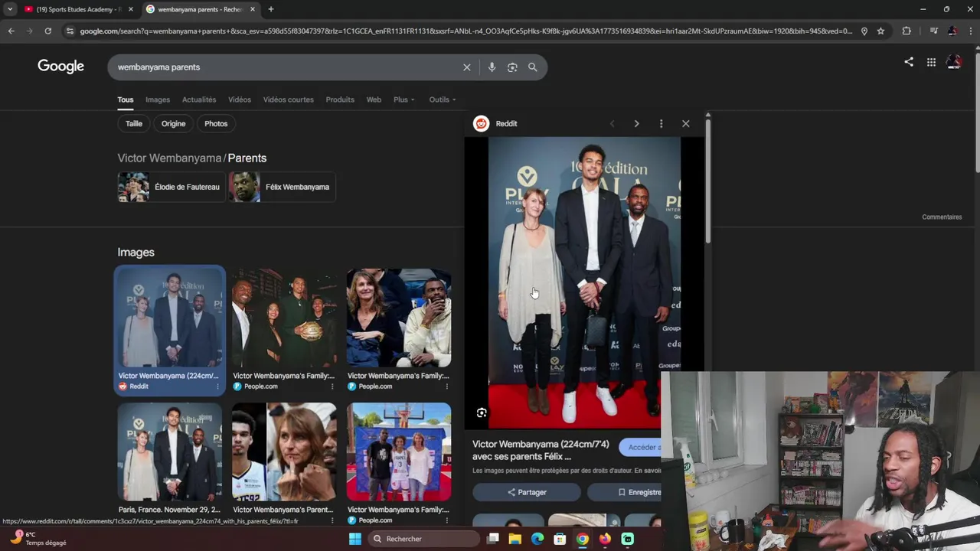Open the tab search dropdown arrow
The image size is (980, 551).
point(10,9)
